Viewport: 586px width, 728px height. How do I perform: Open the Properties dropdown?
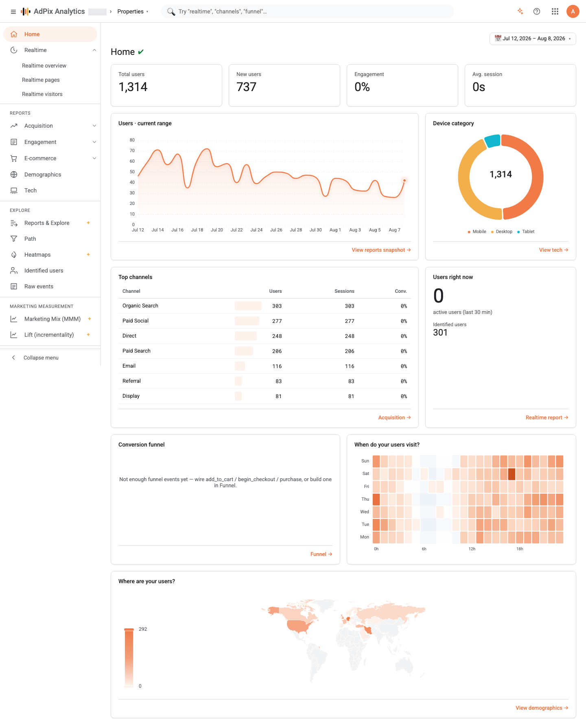click(x=133, y=11)
